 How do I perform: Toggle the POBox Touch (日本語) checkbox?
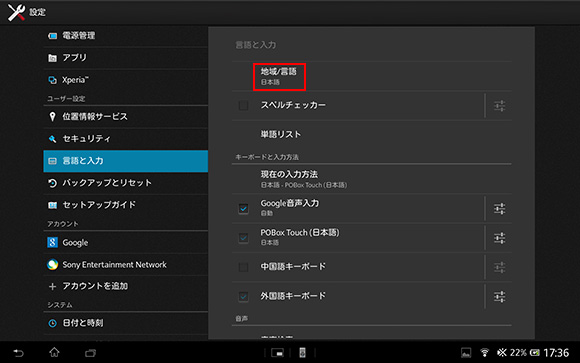(243, 238)
